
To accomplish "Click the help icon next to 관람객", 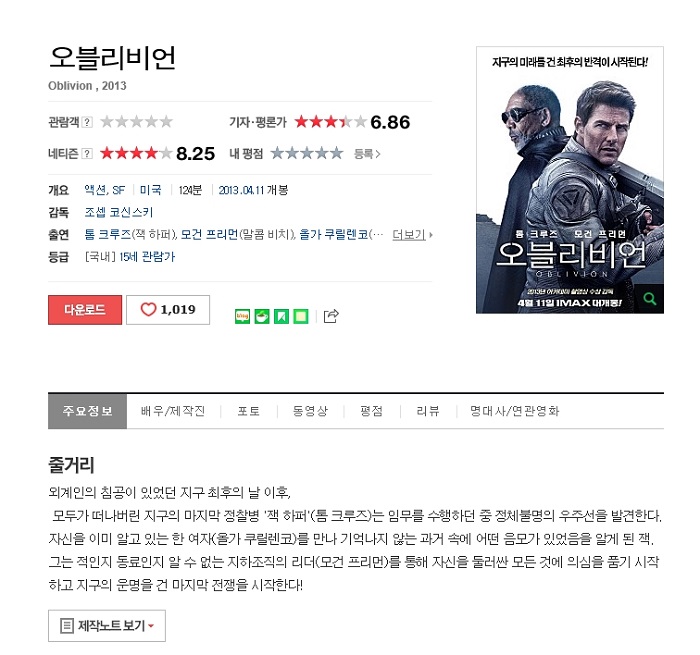I will 88,122.
